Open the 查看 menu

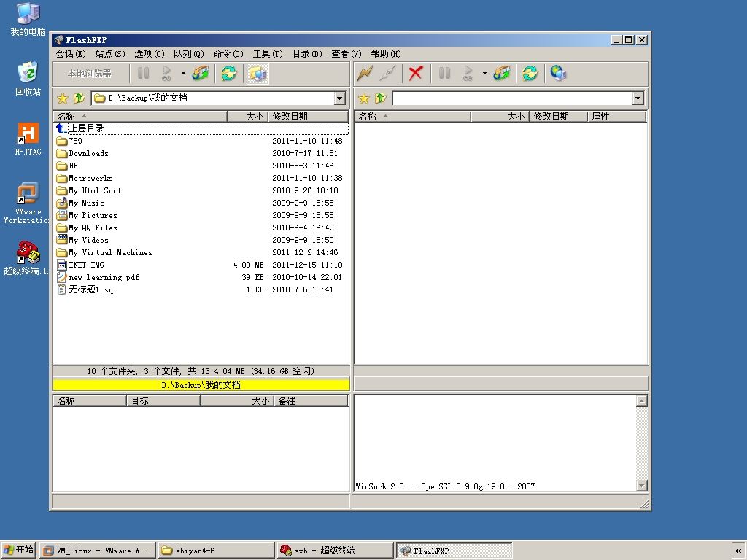pos(347,54)
